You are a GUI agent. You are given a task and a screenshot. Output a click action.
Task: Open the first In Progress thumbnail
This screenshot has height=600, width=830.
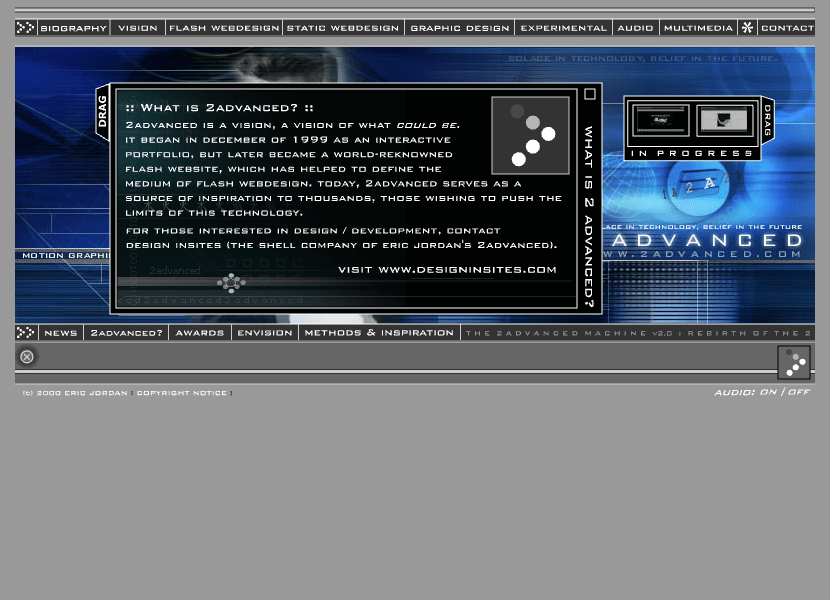click(660, 120)
